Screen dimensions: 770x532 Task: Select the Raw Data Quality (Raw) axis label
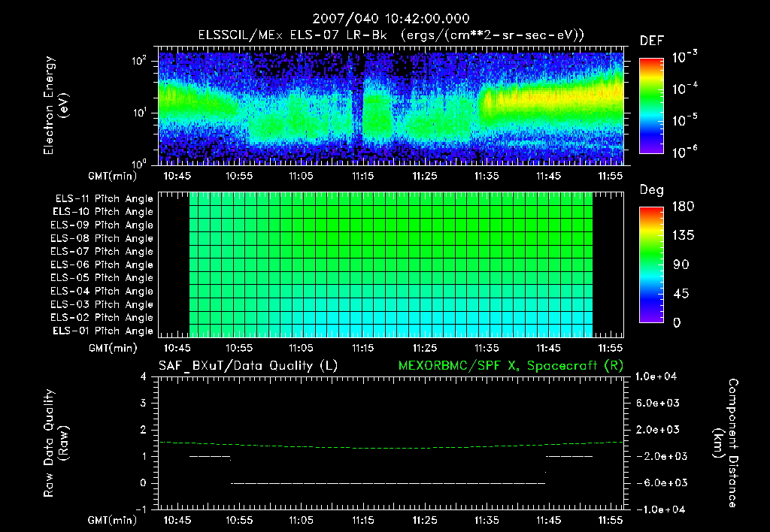(x=56, y=443)
